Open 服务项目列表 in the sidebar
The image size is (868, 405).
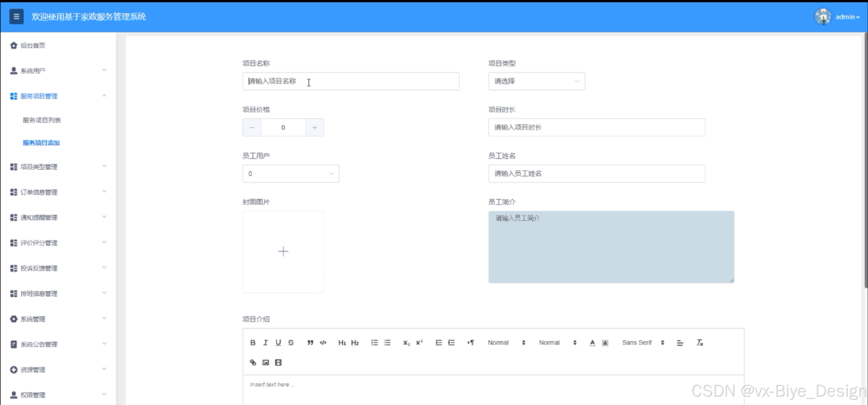(42, 120)
